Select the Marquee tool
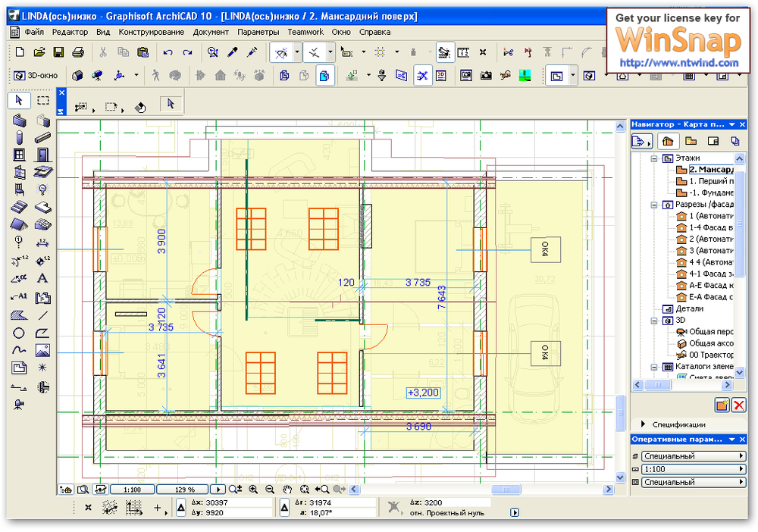Screen dimensions: 758x532 pos(43,100)
